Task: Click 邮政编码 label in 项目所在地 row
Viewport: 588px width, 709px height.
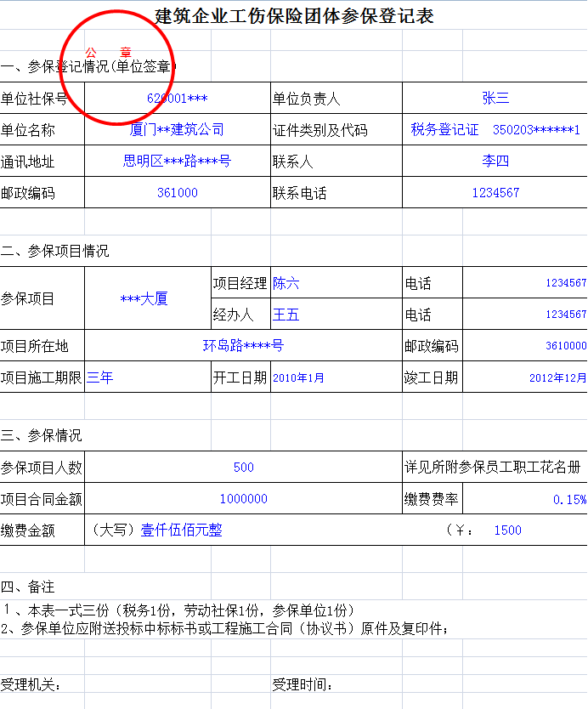Action: tap(432, 346)
